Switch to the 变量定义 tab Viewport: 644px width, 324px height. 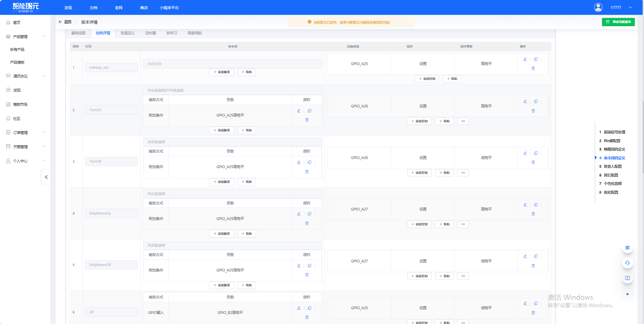point(127,33)
